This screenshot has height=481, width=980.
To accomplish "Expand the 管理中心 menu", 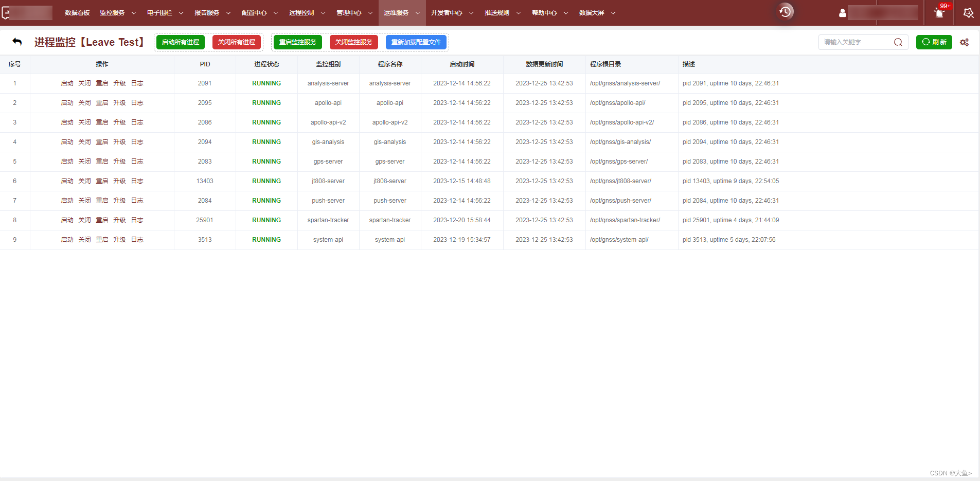I will [354, 13].
